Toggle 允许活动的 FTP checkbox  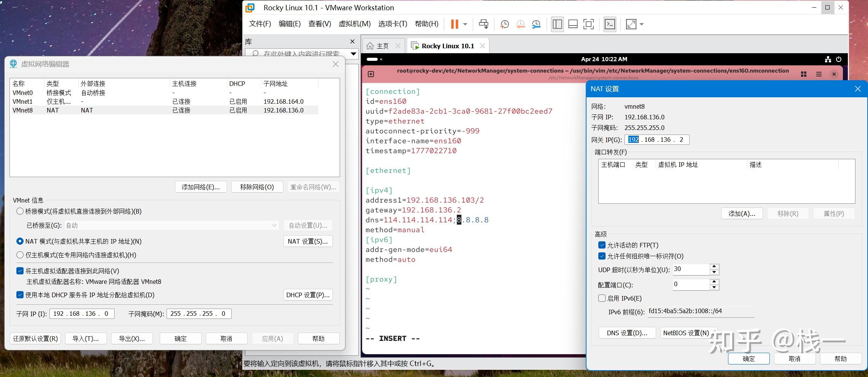[602, 245]
